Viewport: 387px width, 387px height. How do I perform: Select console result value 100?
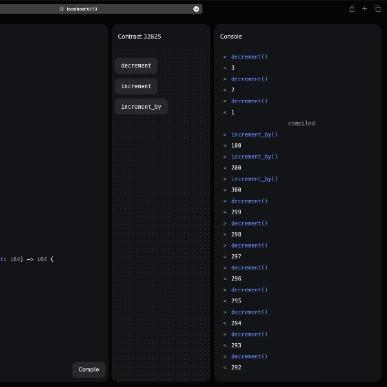[x=236, y=145]
